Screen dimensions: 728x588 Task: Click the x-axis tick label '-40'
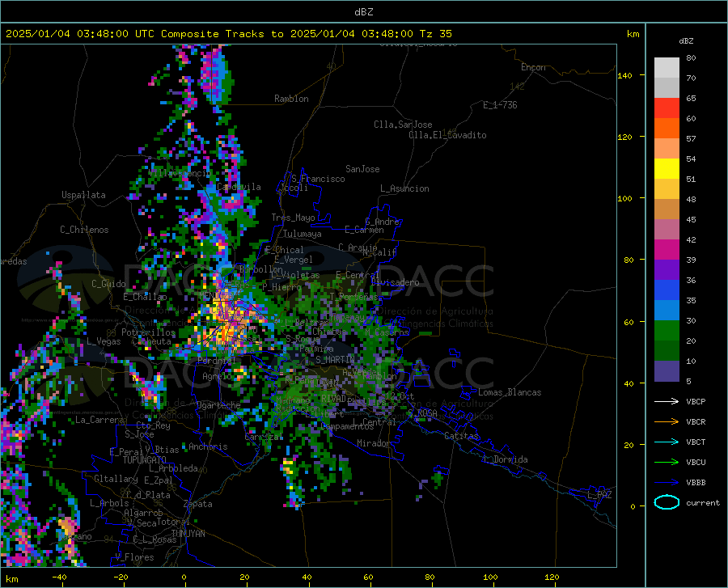pyautogui.click(x=58, y=577)
